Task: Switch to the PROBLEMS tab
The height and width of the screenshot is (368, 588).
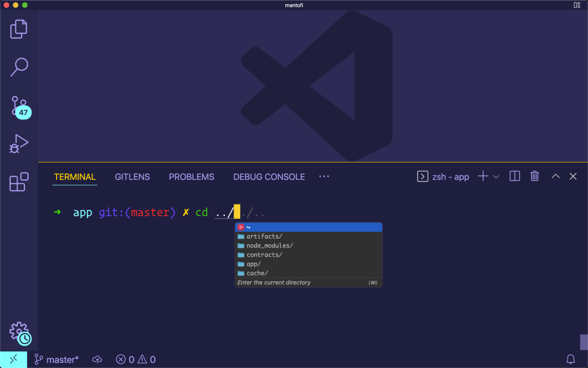Action: (191, 177)
